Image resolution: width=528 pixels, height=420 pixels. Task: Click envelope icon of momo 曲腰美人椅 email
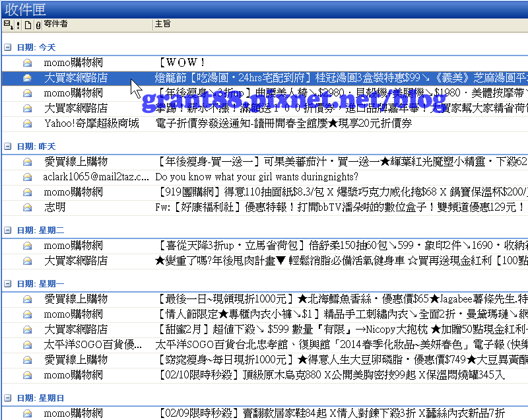pyautogui.click(x=27, y=93)
